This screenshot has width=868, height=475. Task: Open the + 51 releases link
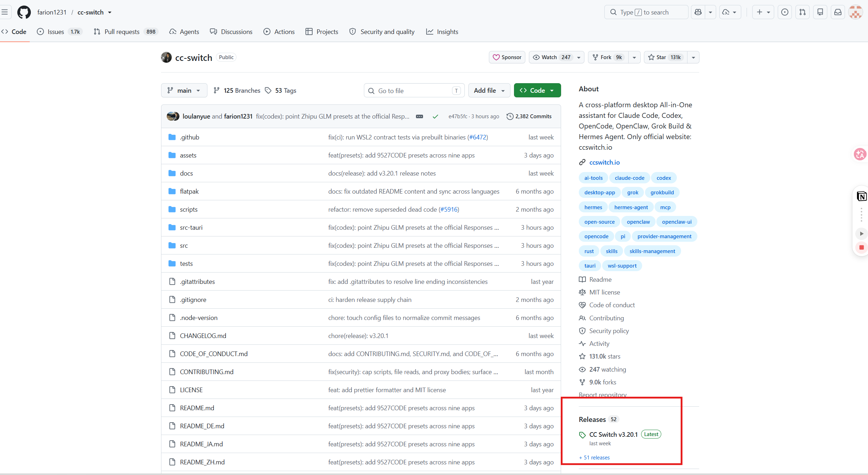594,458
